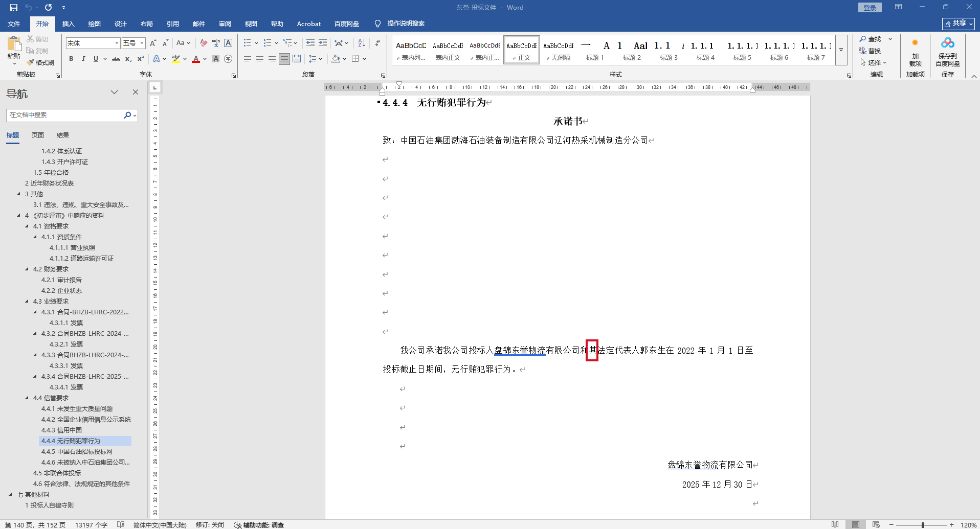Click the font color red swatch button
The image size is (980, 529).
196,59
